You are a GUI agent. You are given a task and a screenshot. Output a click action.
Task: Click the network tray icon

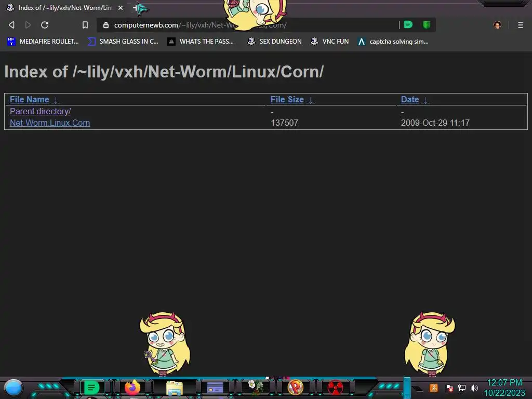point(462,388)
